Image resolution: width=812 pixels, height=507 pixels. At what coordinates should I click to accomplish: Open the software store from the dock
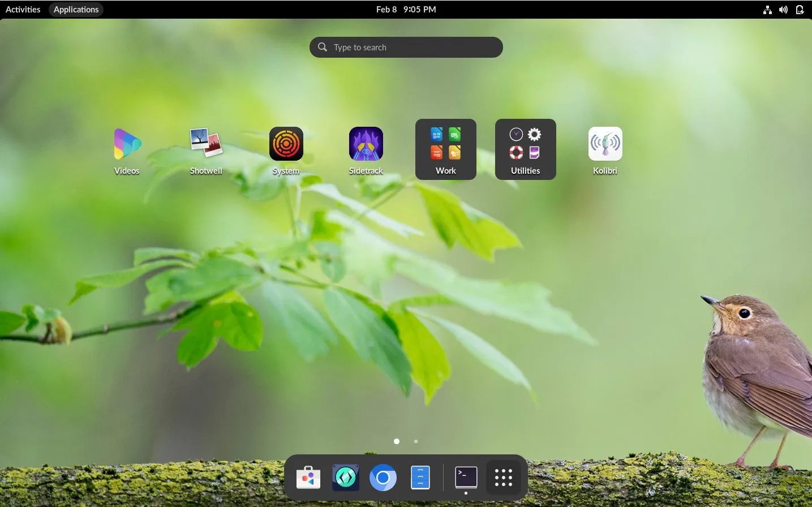[x=308, y=477]
